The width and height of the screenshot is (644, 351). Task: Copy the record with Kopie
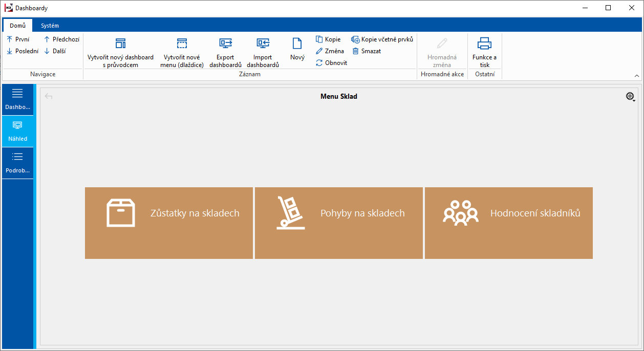328,39
